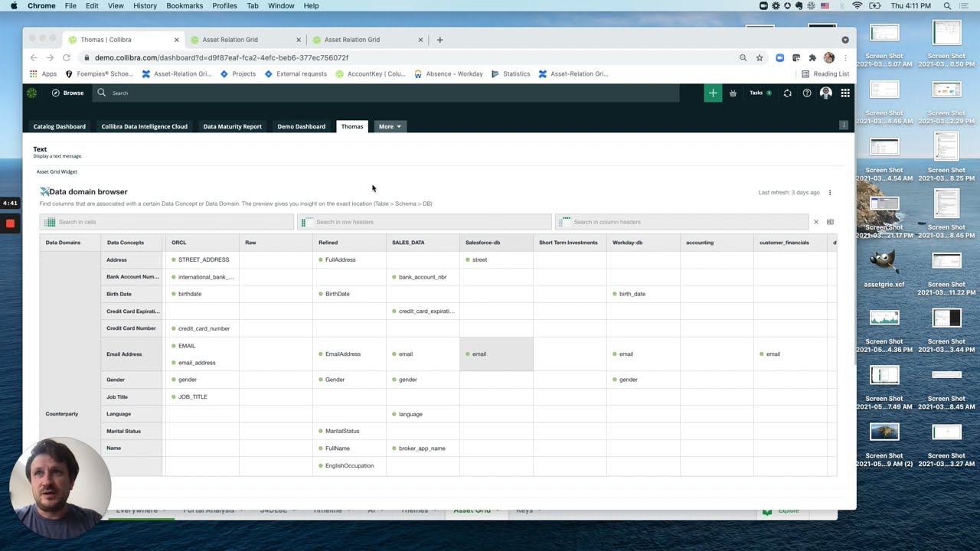The width and height of the screenshot is (980, 551).
Task: Focus the Search in column headers field
Action: coord(682,222)
